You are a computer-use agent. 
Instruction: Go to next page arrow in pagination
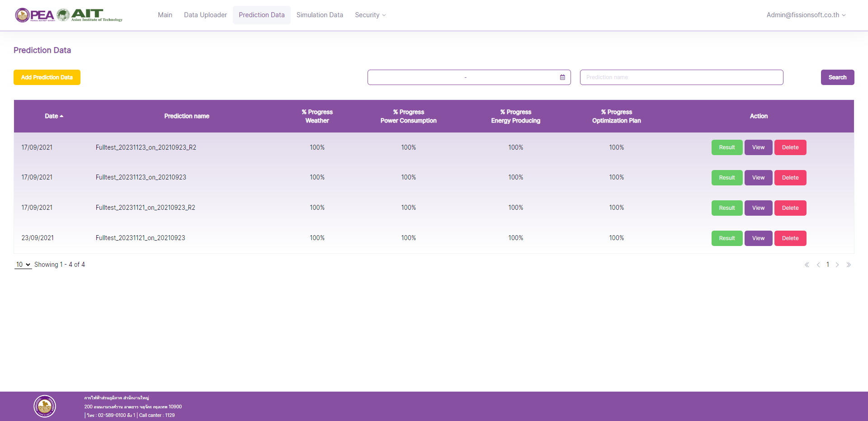[x=837, y=265]
